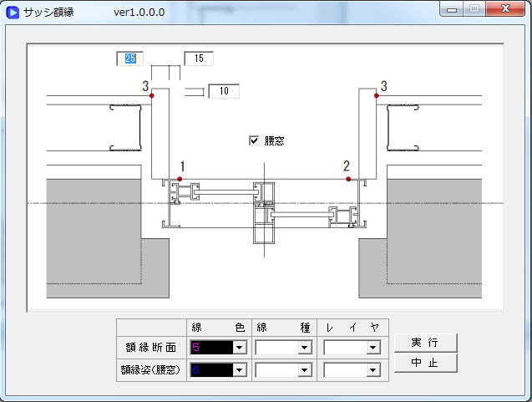Open 額縁姿(腰窓) line color dropdown
Viewport: 532px width, 402px height.
click(x=240, y=370)
